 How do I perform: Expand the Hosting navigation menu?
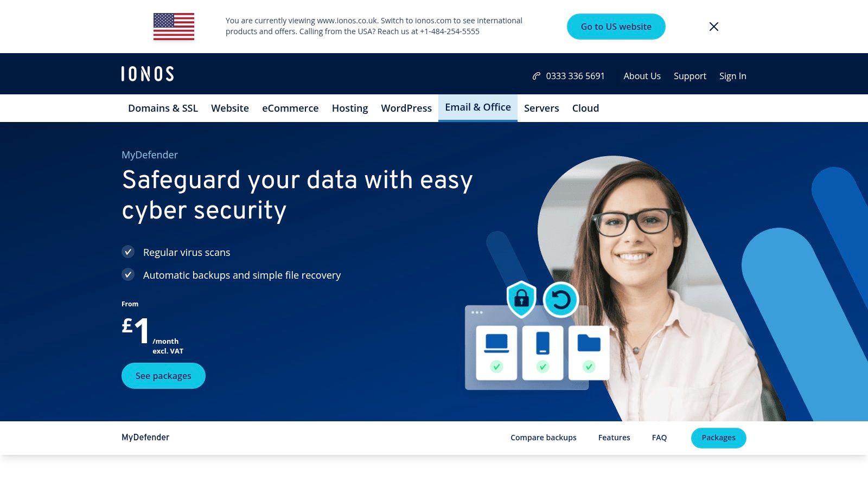point(350,108)
